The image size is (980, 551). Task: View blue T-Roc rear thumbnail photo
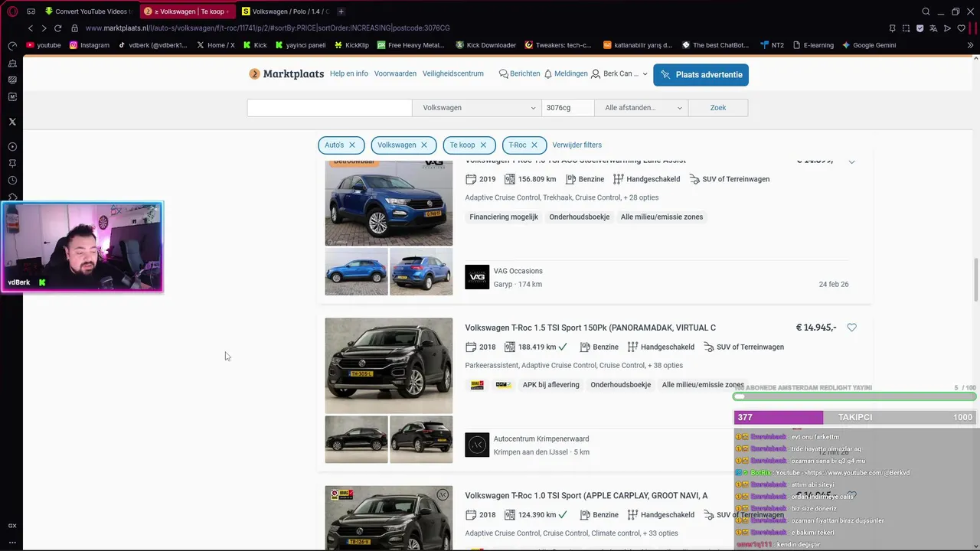pyautogui.click(x=421, y=272)
